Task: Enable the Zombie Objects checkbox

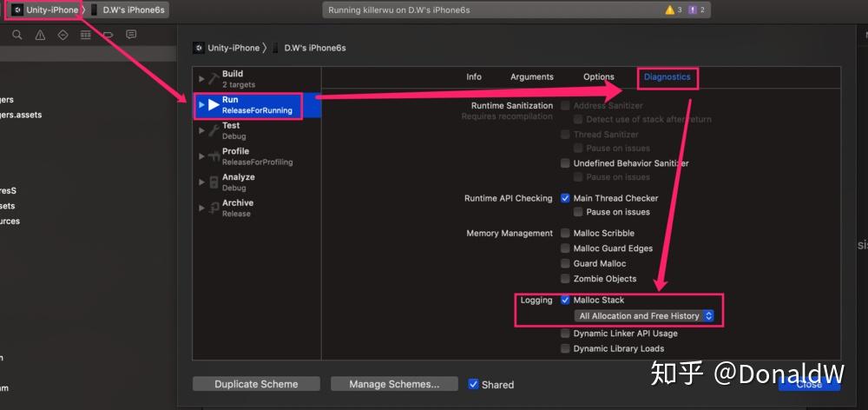Action: 565,279
